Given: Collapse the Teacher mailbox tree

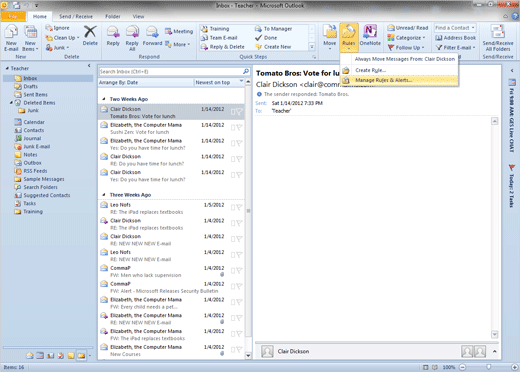Looking at the screenshot, I should point(7,68).
